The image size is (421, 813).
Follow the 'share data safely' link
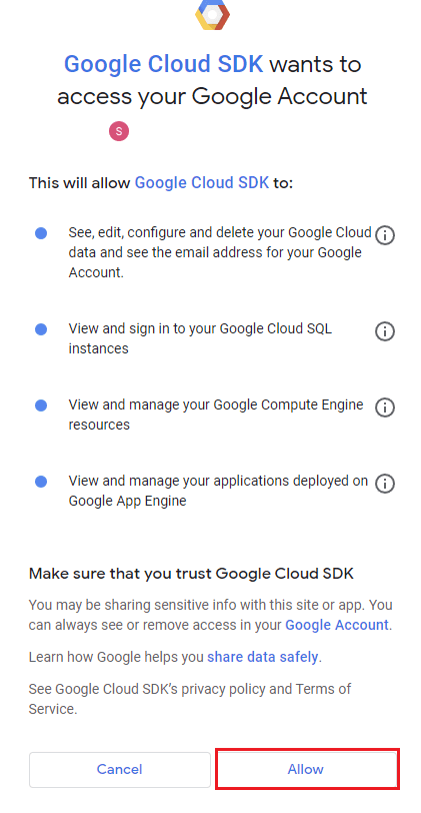263,657
